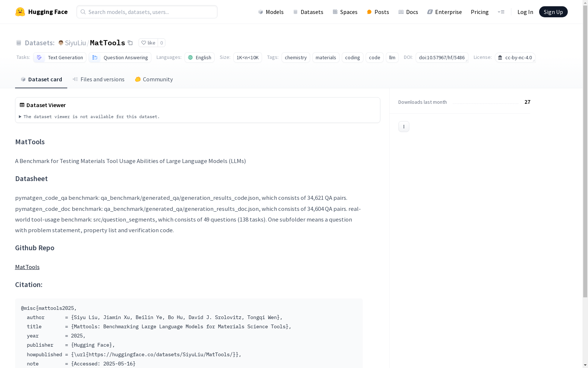Open the MatTools GitHub repo link
The image size is (588, 368).
pos(27,267)
